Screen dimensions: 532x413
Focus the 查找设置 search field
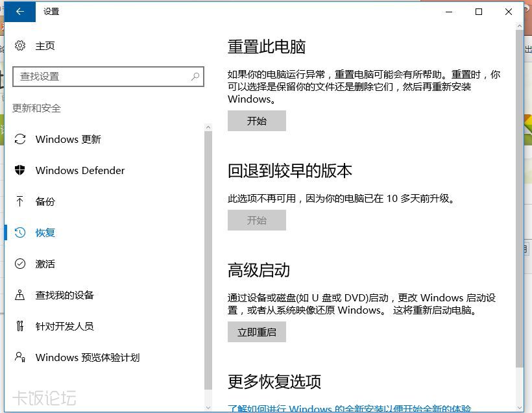pyautogui.click(x=108, y=77)
